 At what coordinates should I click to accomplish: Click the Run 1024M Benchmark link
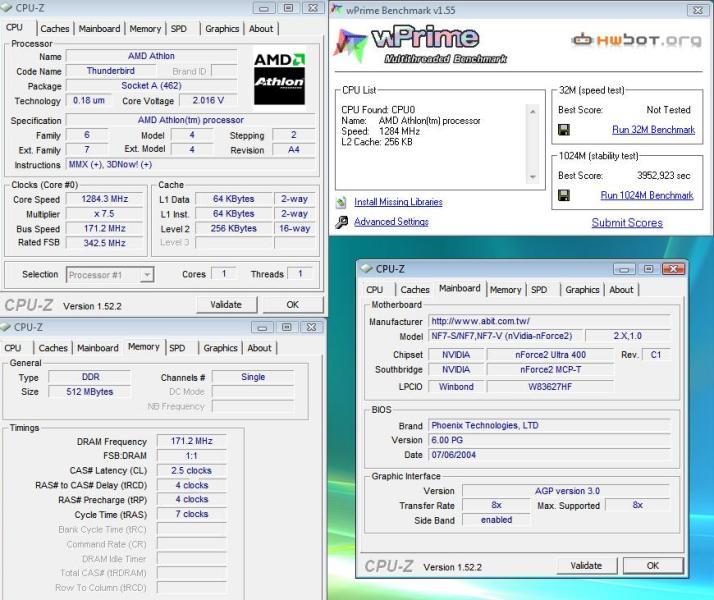click(647, 195)
